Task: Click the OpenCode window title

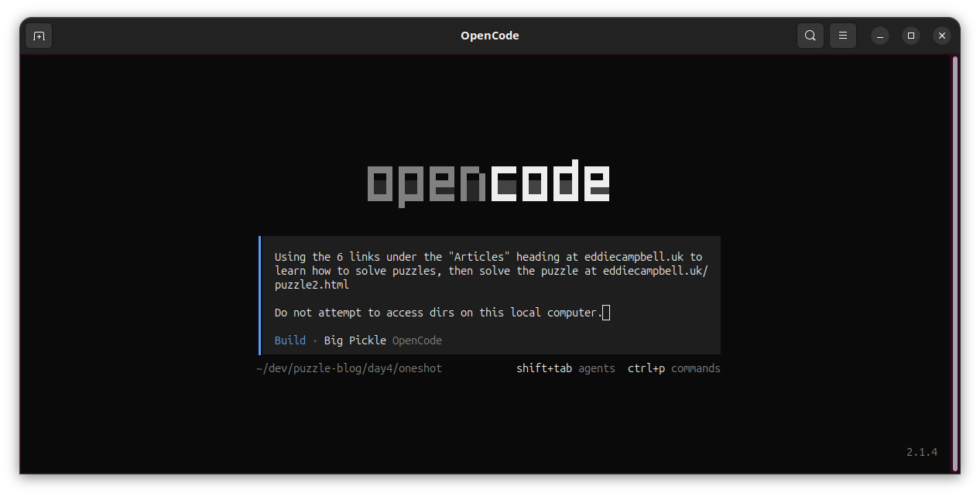Action: click(490, 36)
